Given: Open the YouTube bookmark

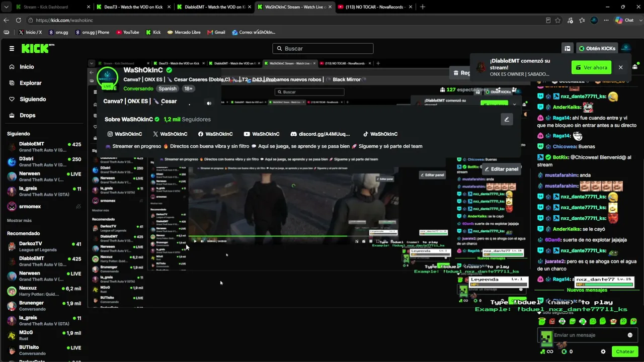Looking at the screenshot, I should click(x=128, y=32).
